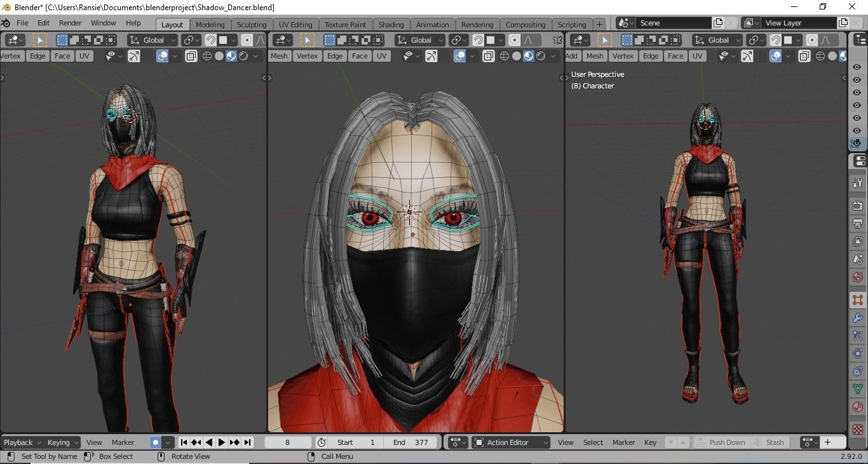Open the File menu
This screenshot has width=868, height=464.
[x=22, y=23]
